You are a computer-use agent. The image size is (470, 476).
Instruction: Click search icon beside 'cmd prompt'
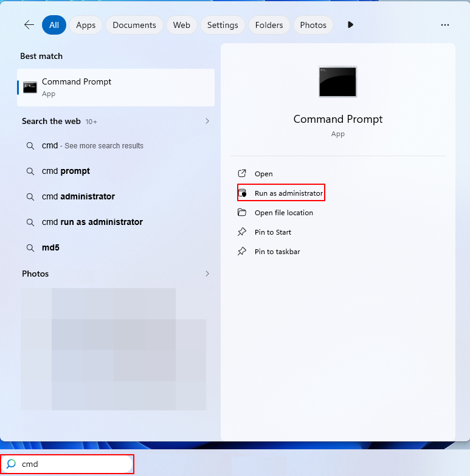pyautogui.click(x=30, y=171)
